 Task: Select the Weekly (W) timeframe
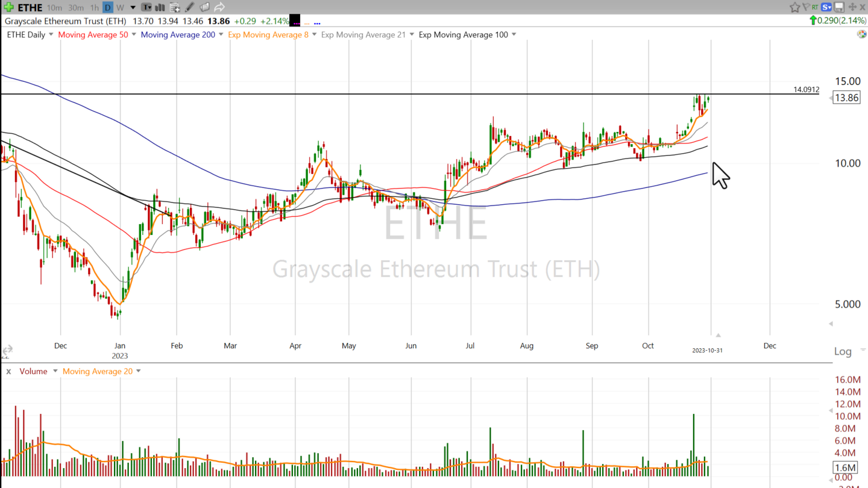[120, 8]
